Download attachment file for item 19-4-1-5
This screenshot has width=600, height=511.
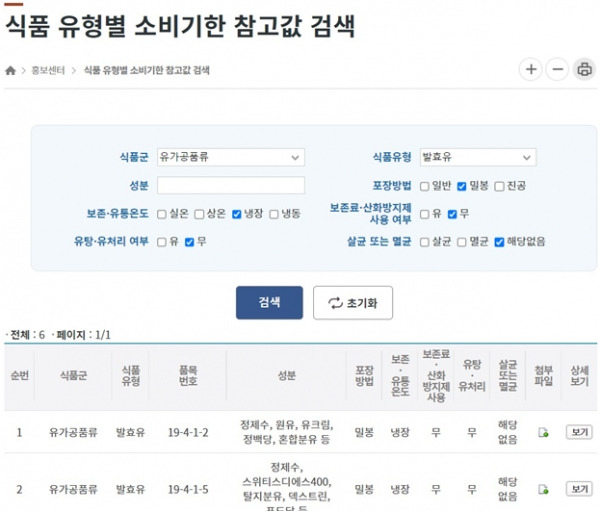click(x=543, y=489)
